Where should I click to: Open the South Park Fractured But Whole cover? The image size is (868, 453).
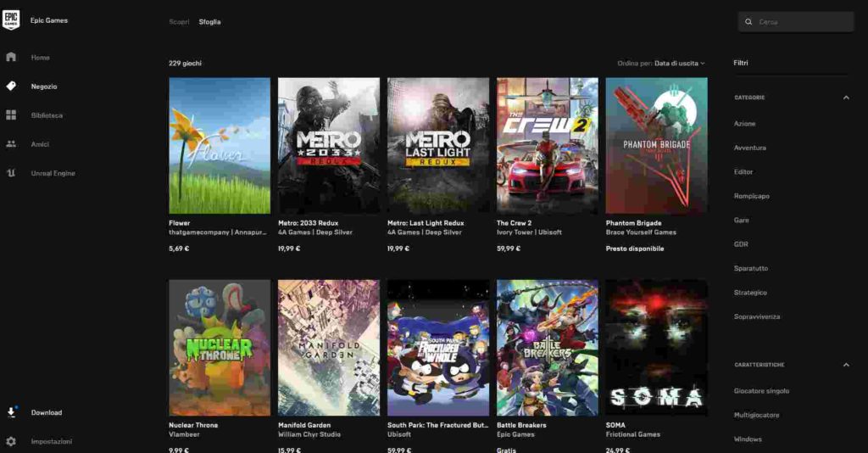(x=438, y=348)
